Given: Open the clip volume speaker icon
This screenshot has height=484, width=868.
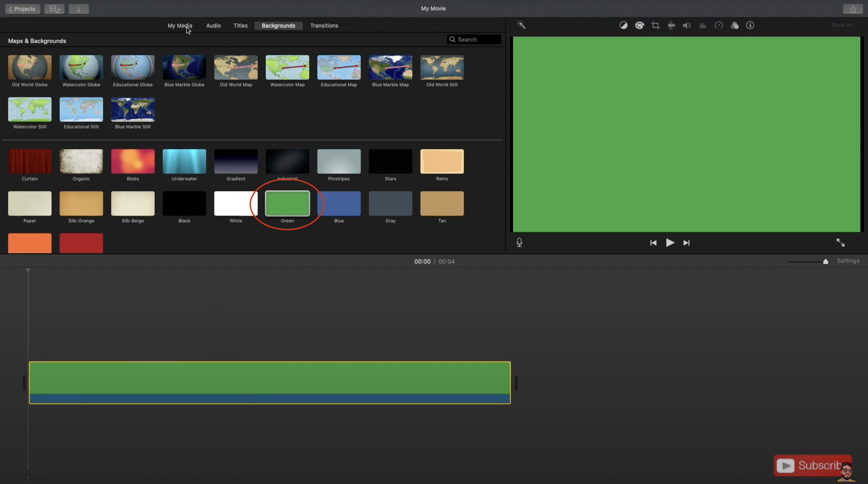Looking at the screenshot, I should point(686,25).
